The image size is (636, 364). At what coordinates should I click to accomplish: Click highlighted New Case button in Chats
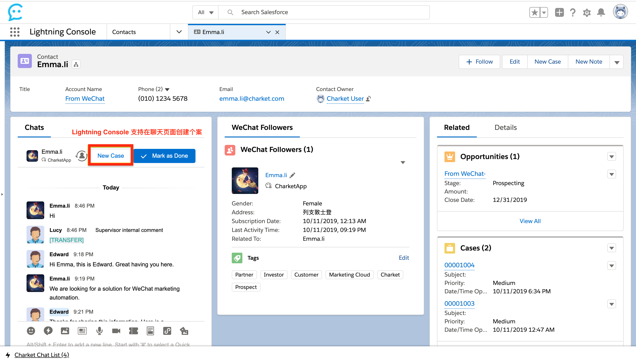pos(111,156)
